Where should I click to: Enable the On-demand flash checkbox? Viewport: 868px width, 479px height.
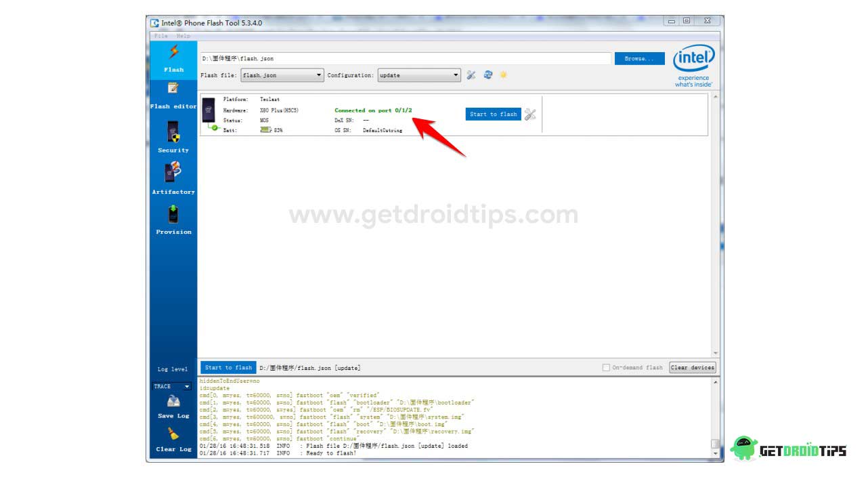606,368
